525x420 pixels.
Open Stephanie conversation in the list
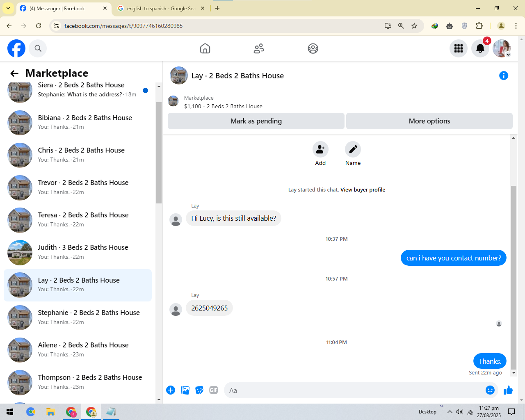(x=78, y=317)
